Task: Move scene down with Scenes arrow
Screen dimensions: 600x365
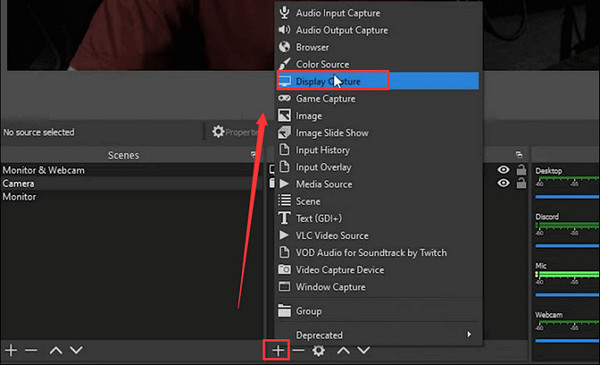Action: tap(77, 350)
